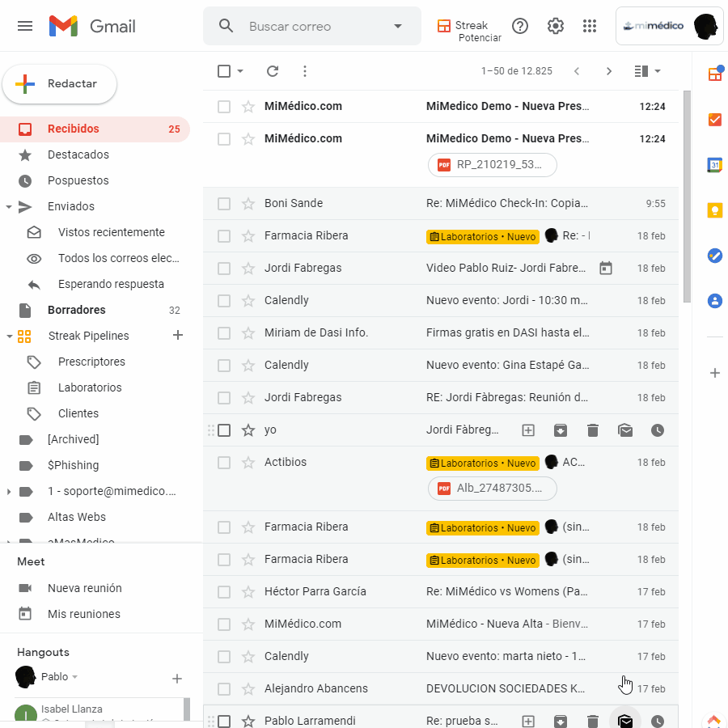
Task: Snooze the email from yo
Action: click(x=658, y=430)
